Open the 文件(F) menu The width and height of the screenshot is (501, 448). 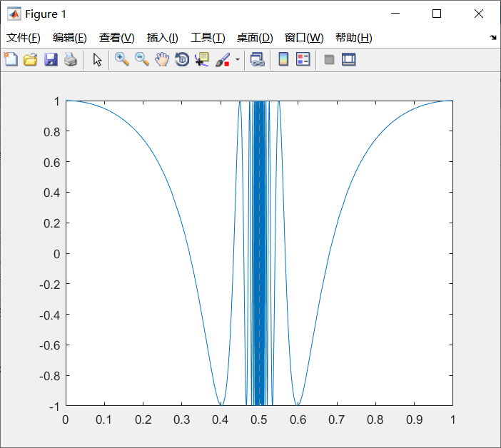pyautogui.click(x=24, y=38)
